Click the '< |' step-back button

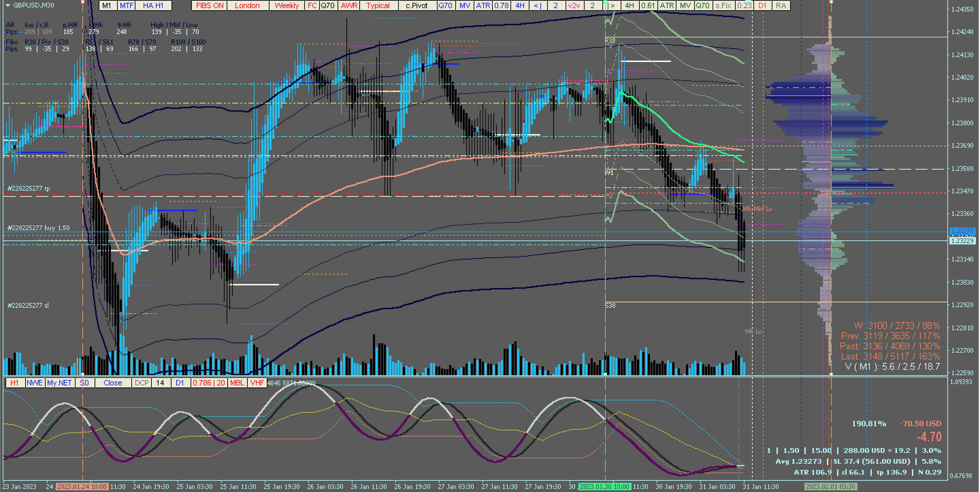coord(538,5)
